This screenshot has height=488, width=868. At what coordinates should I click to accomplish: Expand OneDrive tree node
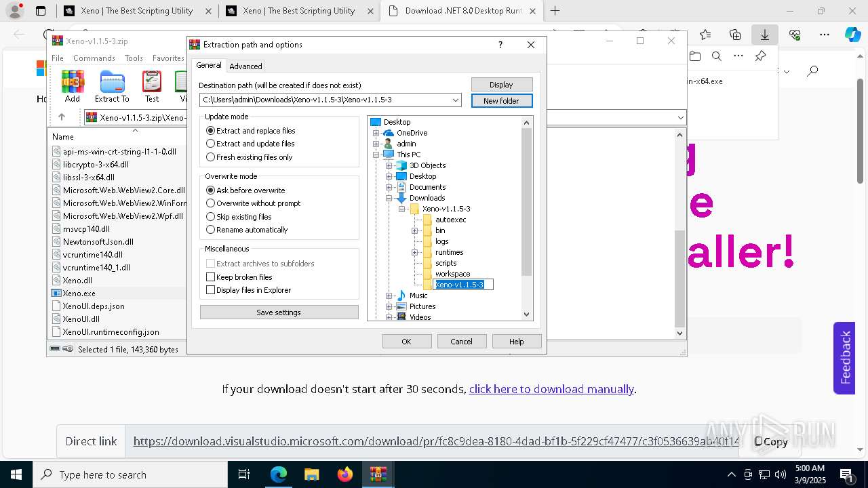pos(376,133)
